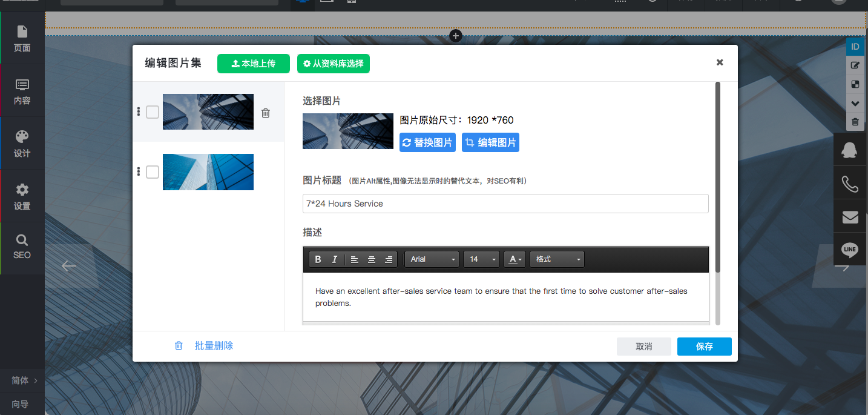Open the LINE chat icon
The width and height of the screenshot is (868, 415).
pos(850,249)
